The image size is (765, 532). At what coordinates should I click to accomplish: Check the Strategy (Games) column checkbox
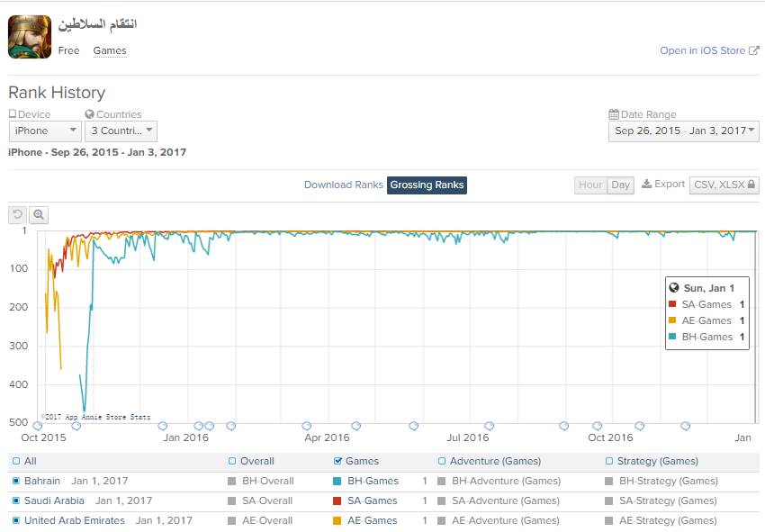pos(609,461)
